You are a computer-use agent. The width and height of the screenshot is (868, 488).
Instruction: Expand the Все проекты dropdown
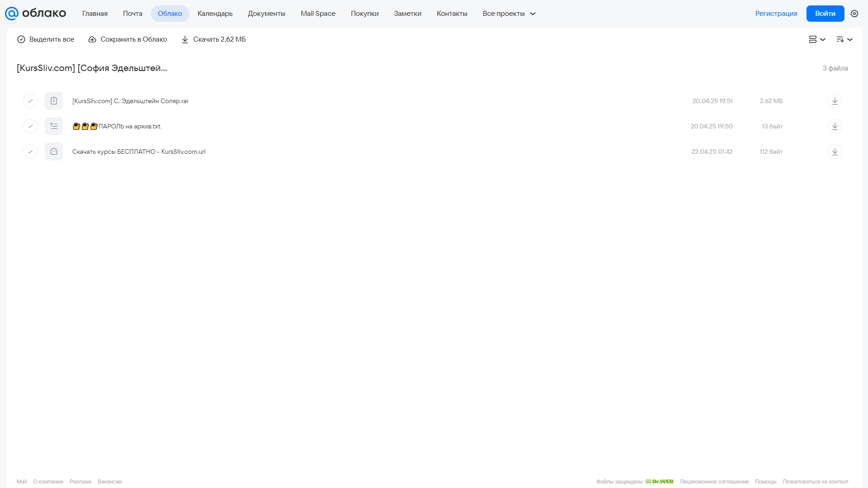coord(509,14)
